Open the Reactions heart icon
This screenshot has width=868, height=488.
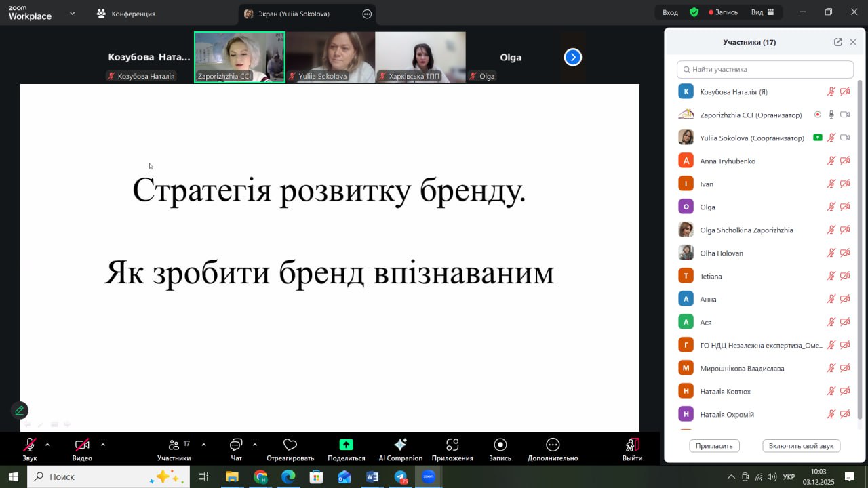point(290,445)
